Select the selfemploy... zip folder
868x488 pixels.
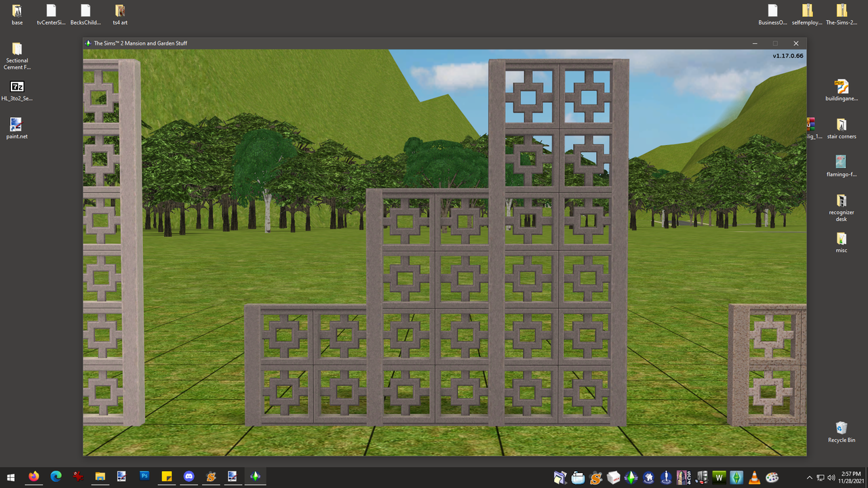807,15
